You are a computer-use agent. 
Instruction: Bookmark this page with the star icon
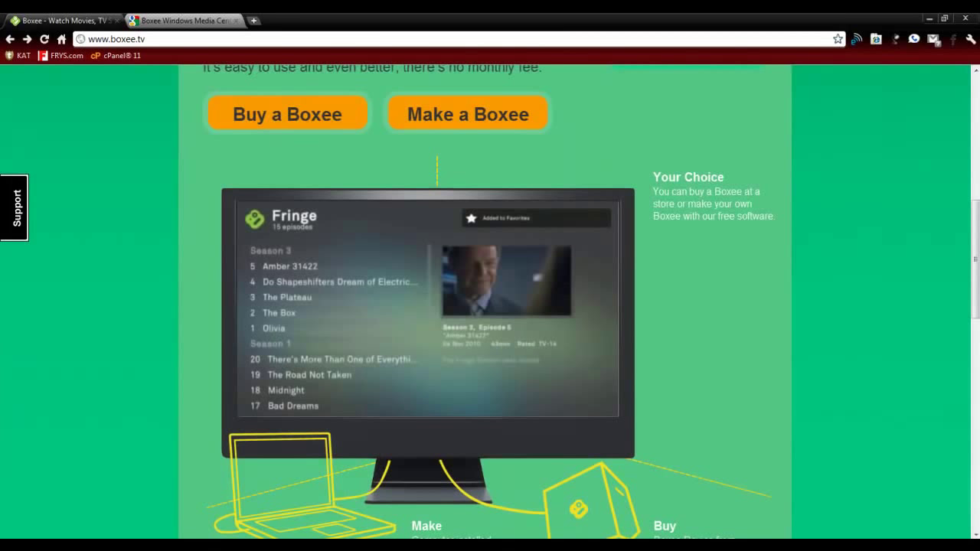click(838, 39)
